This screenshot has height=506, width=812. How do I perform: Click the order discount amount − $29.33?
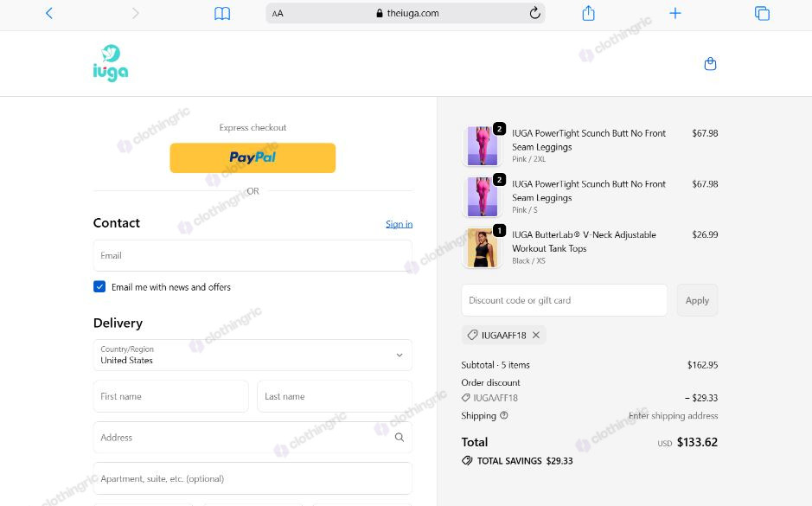pyautogui.click(x=701, y=398)
